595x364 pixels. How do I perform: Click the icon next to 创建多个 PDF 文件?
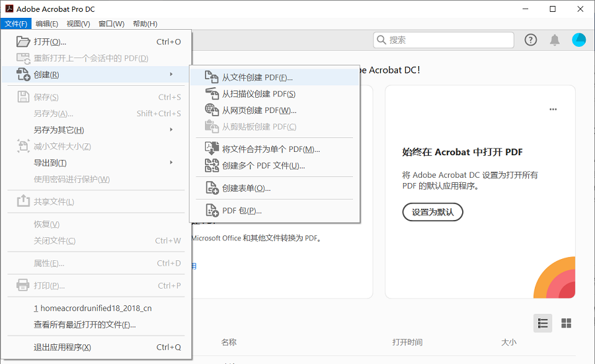coord(212,165)
